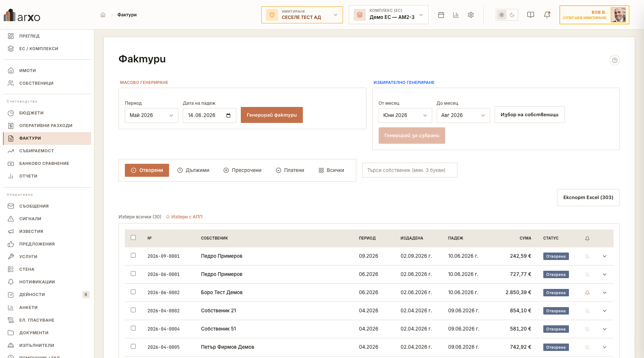Expand row of Собственик 21 invoice

tap(605, 311)
